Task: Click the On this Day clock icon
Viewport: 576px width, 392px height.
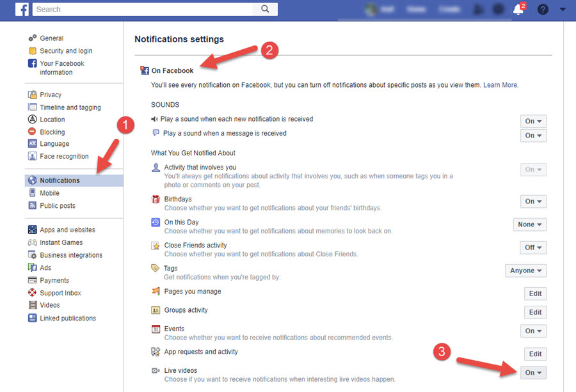Action: pyautogui.click(x=156, y=223)
